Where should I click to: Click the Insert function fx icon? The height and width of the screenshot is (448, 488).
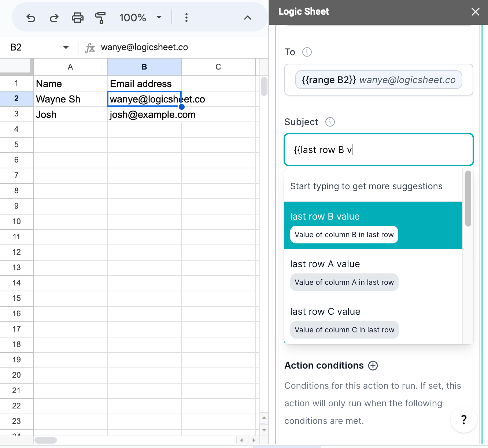pos(90,48)
